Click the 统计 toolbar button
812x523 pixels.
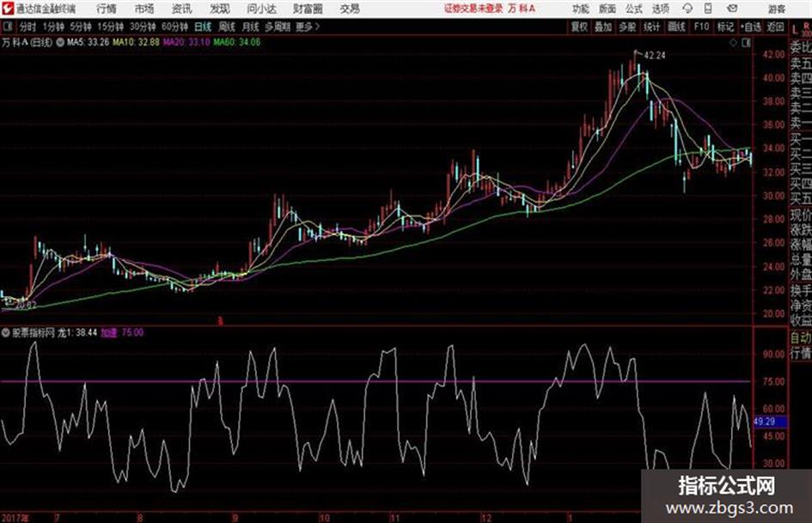(x=651, y=27)
